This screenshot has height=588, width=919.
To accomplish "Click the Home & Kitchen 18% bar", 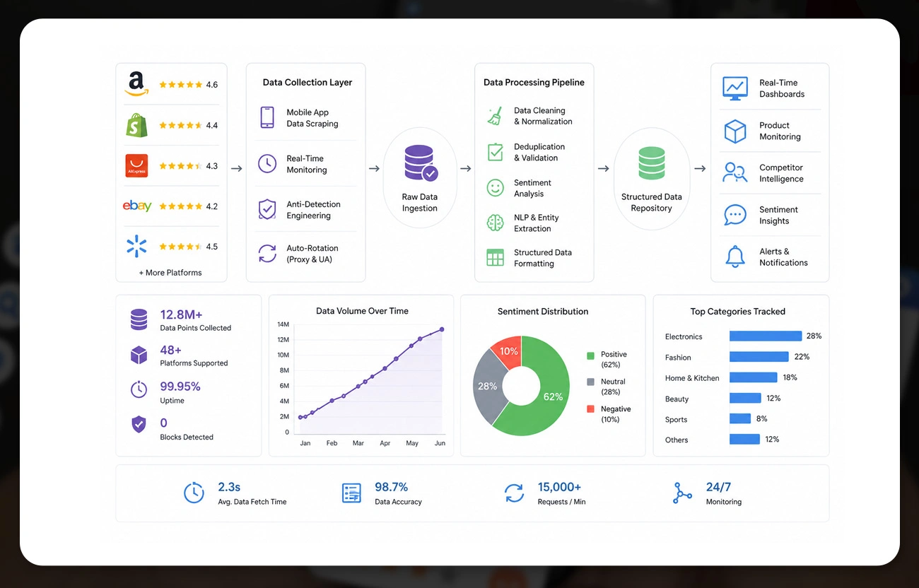I will [754, 377].
